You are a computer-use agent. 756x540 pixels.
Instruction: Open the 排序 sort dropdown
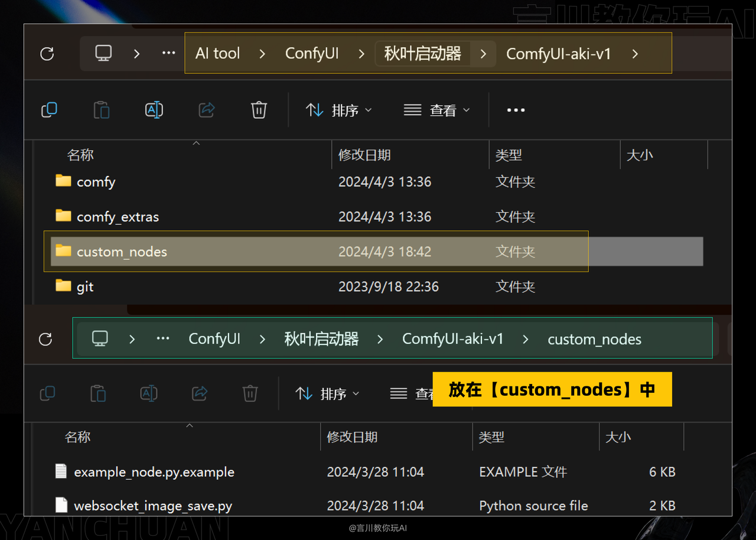point(339,109)
